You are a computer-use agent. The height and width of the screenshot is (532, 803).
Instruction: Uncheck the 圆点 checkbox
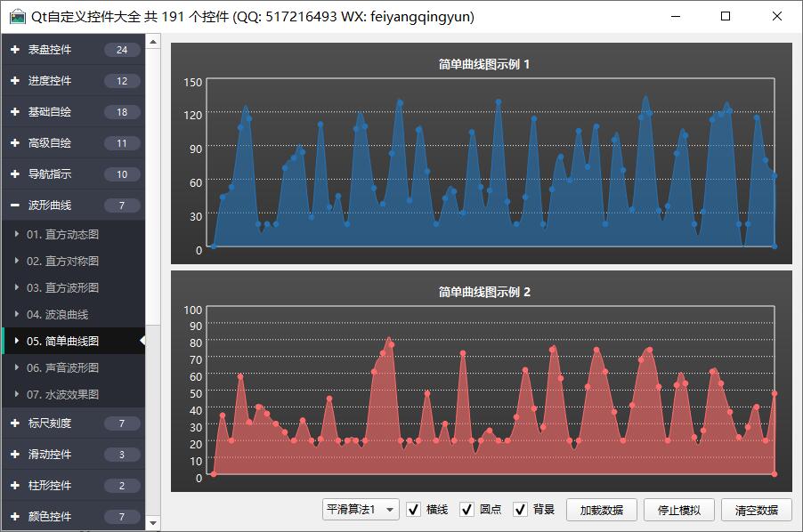(467, 510)
